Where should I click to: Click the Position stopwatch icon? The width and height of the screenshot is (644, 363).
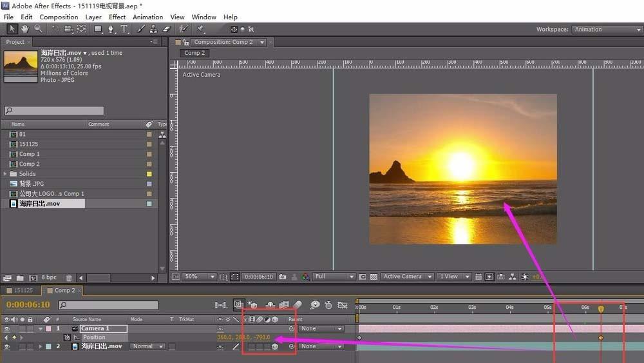[67, 337]
